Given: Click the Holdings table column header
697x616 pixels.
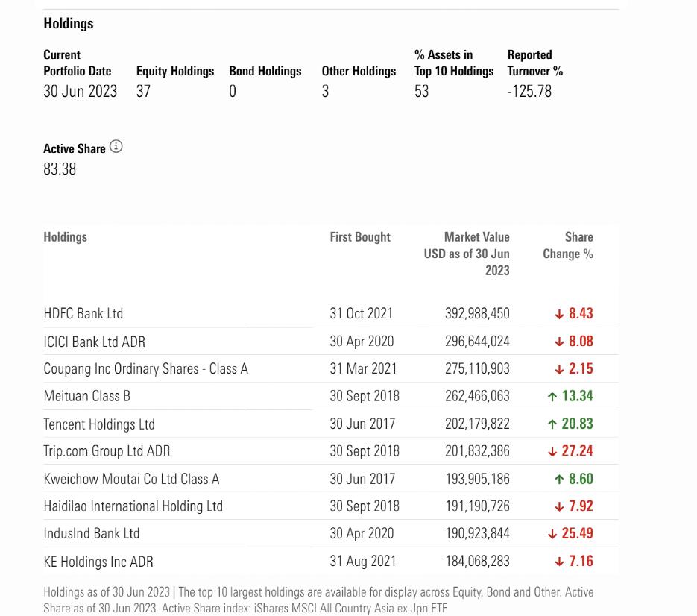Looking at the screenshot, I should pos(66,237).
